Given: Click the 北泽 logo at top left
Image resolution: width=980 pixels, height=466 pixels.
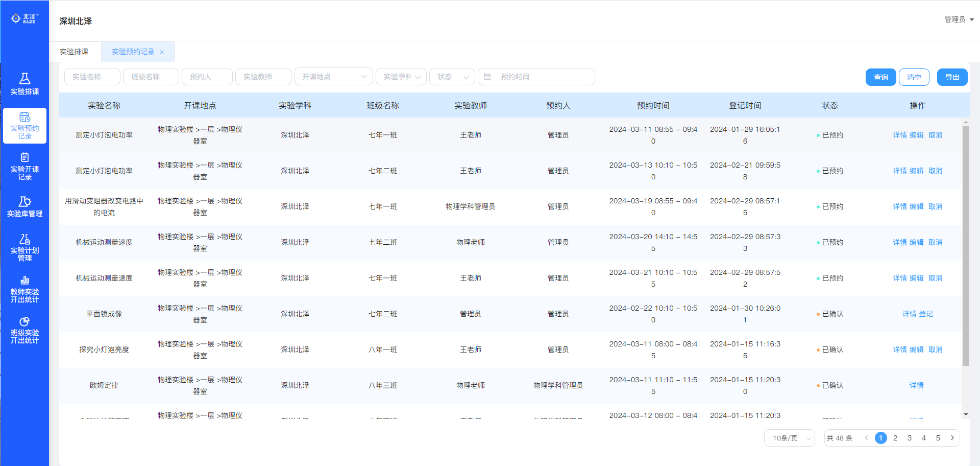Looking at the screenshot, I should [x=24, y=19].
